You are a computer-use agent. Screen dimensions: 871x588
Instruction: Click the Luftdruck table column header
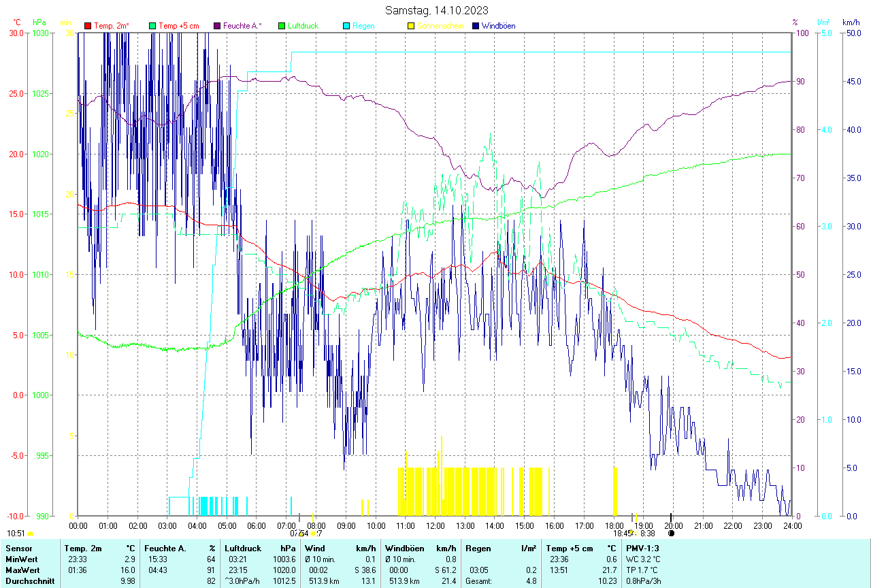(243, 548)
